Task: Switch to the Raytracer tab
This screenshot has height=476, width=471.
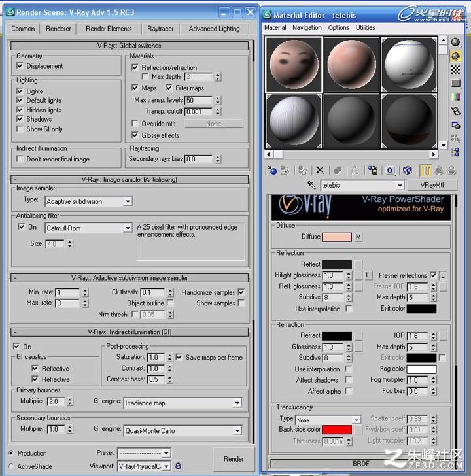Action: 160,29
